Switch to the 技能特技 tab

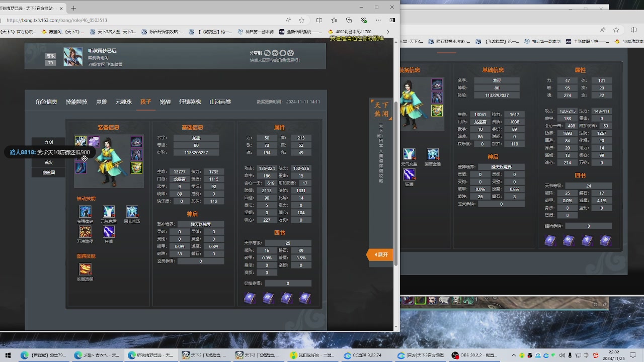76,102
